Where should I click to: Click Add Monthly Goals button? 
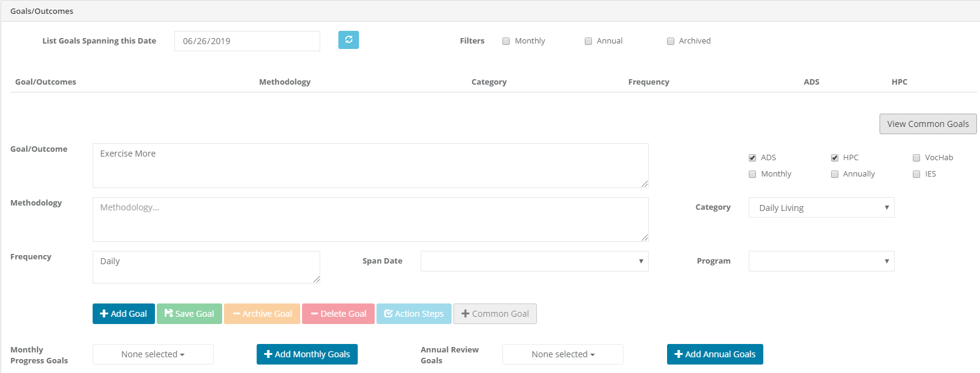(307, 354)
